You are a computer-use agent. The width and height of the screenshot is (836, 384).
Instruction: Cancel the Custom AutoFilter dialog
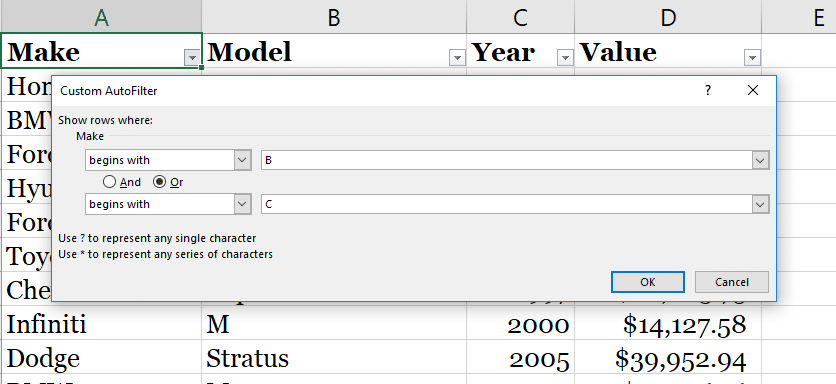[x=732, y=282]
